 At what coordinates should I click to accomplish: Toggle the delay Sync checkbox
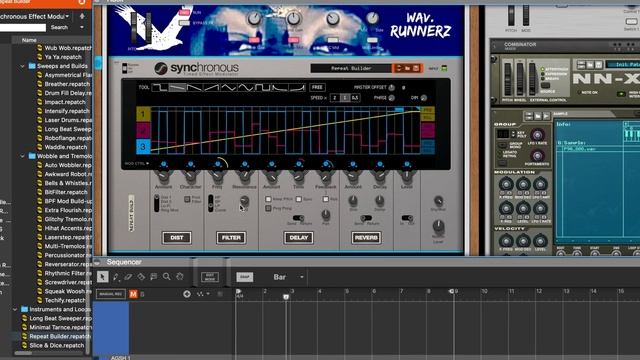(299, 199)
